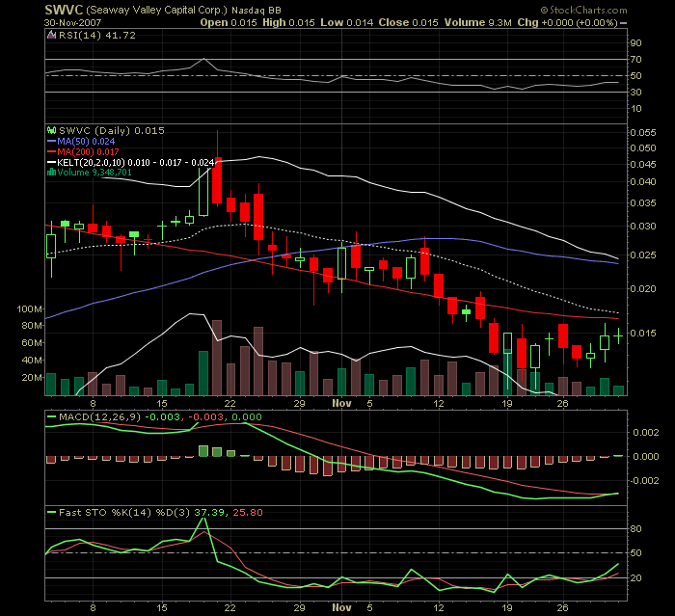The width and height of the screenshot is (675, 616).
Task: Click the 0.020 price axis label
Action: [643, 289]
